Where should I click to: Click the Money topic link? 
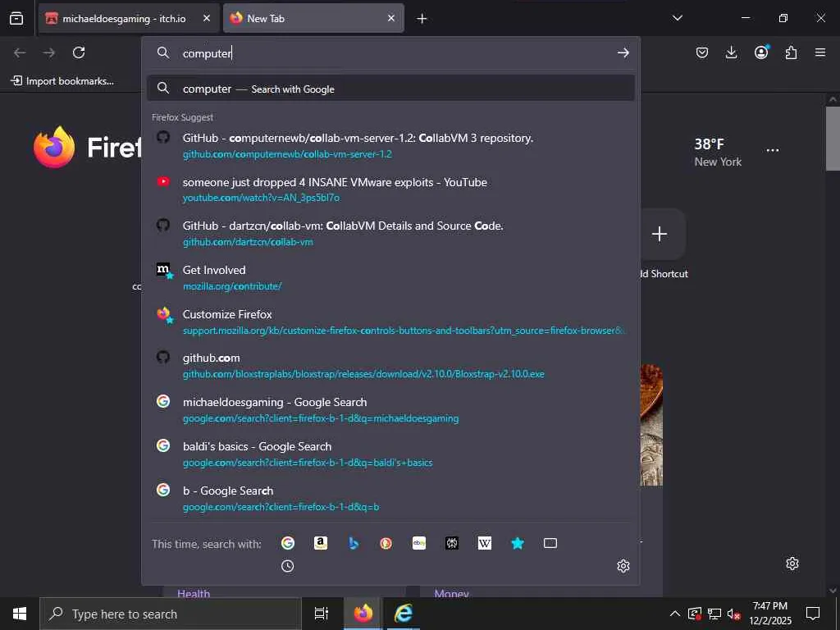tap(451, 592)
